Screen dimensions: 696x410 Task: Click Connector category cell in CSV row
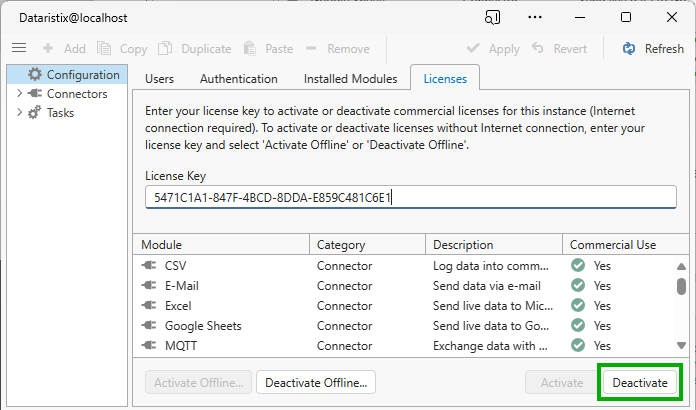344,265
